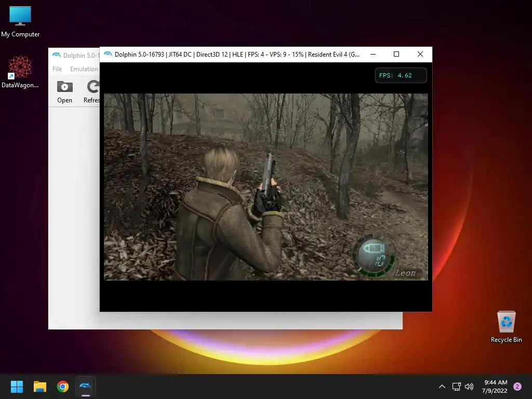The width and height of the screenshot is (532, 399).
Task: Click the Windows Start button
Action: (17, 387)
